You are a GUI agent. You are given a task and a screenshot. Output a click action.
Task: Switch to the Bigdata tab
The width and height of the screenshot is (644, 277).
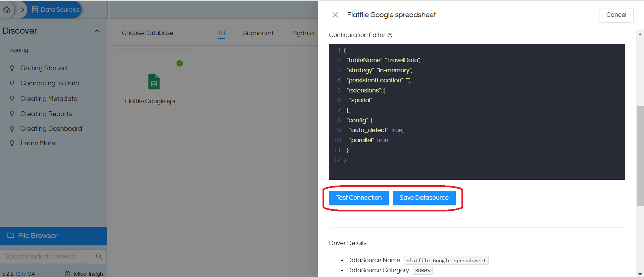point(303,33)
